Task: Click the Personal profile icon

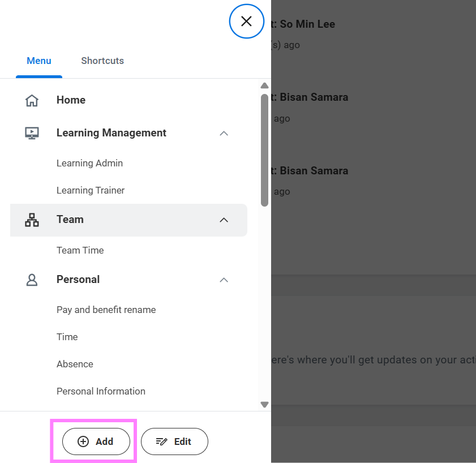Action: pos(32,280)
